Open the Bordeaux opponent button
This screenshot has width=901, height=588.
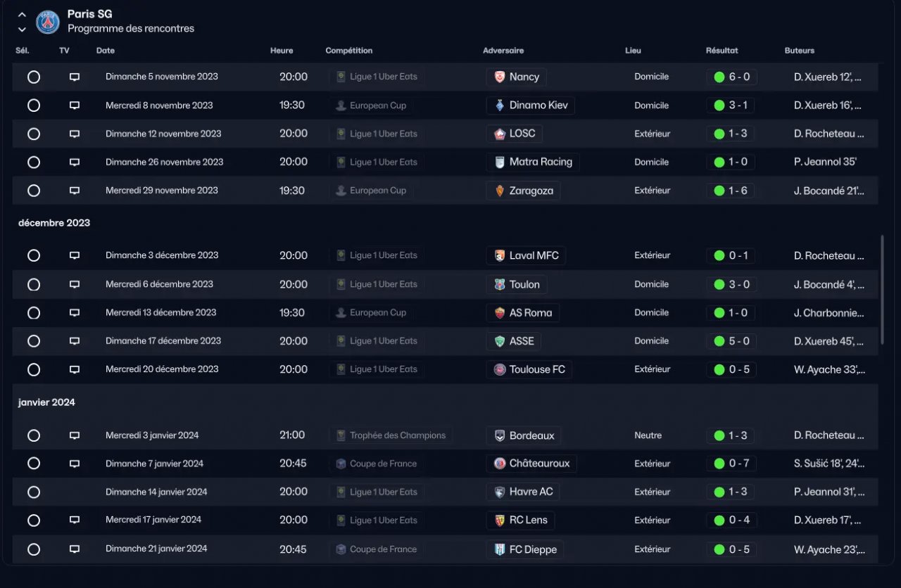coord(524,435)
